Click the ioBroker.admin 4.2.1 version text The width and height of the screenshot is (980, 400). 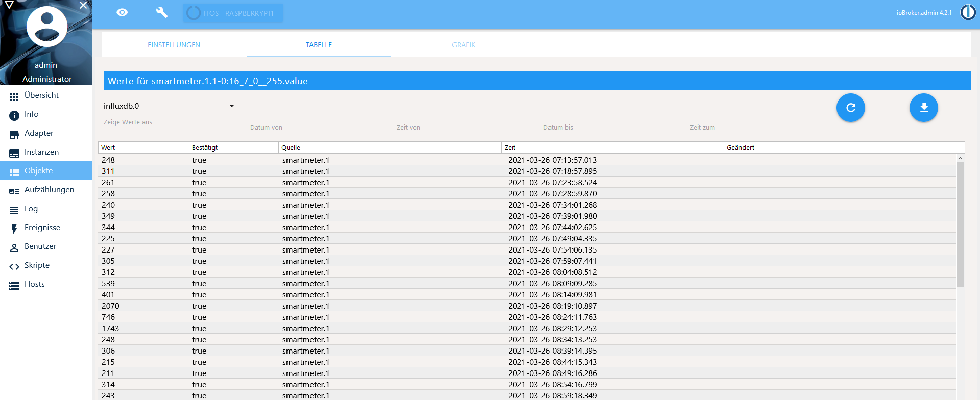click(924, 13)
